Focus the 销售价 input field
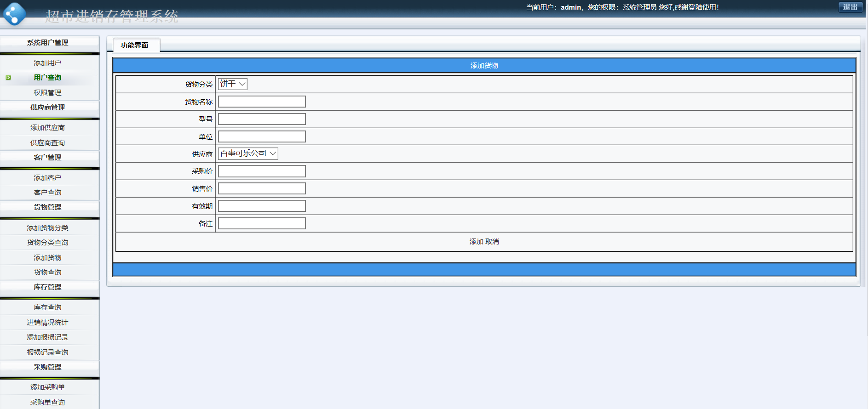 262,188
